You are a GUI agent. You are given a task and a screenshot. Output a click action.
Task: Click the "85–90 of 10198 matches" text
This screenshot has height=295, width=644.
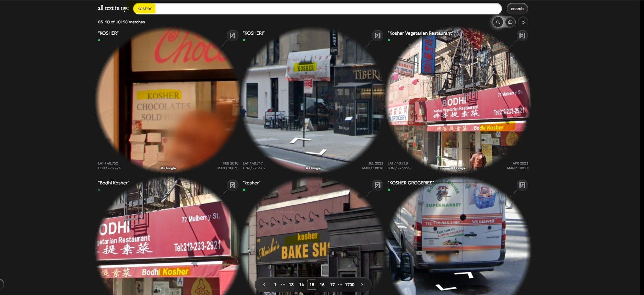[x=121, y=22]
